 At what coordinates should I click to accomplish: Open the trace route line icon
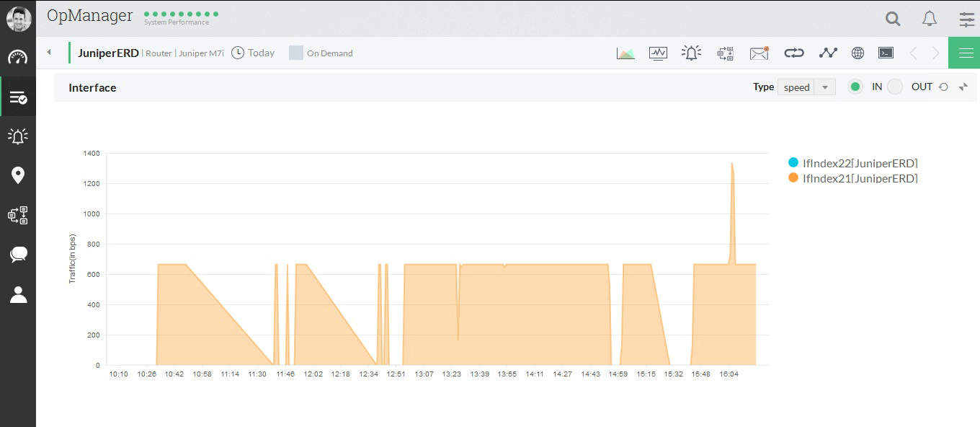click(828, 53)
